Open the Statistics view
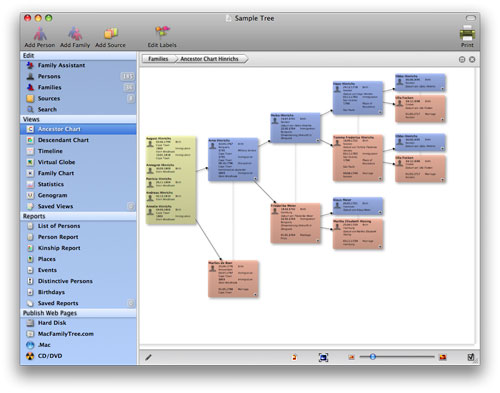 [x=78, y=184]
